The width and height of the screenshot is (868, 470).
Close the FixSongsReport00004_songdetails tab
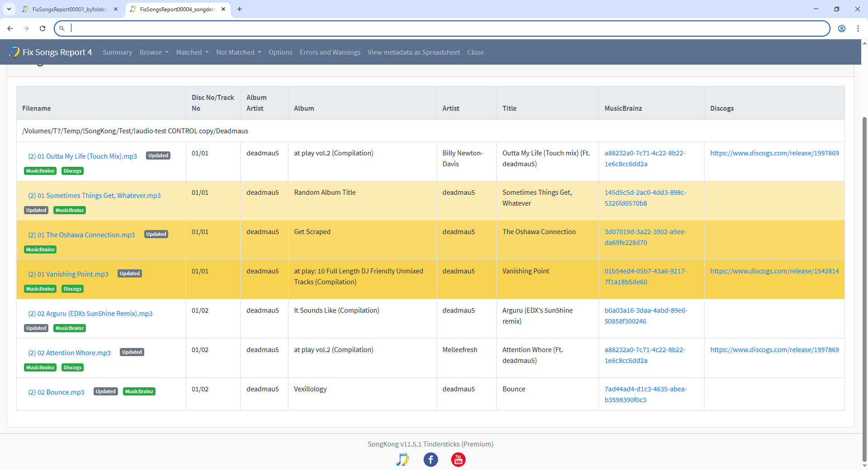[223, 9]
